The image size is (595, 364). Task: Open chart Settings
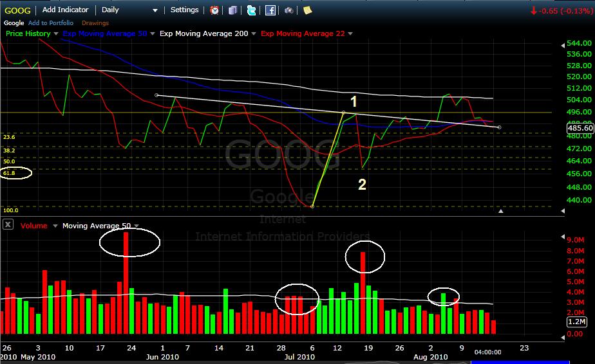[x=184, y=10]
